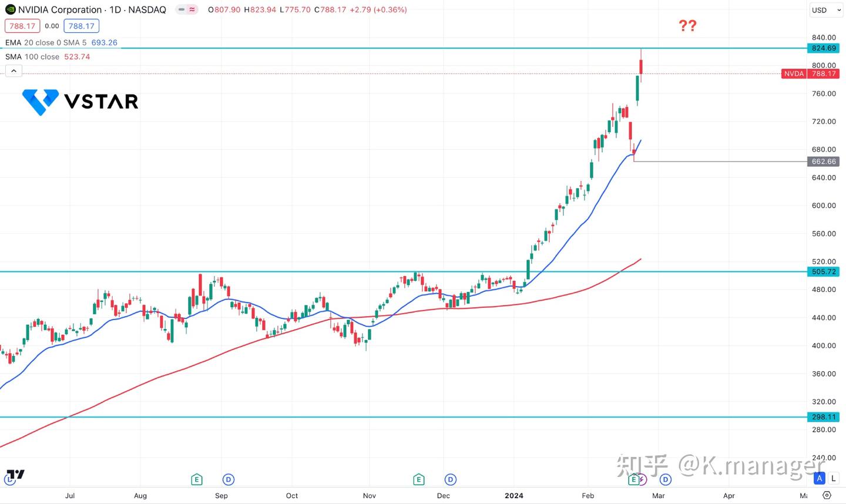Image resolution: width=846 pixels, height=504 pixels.
Task: Click the red bid price 788.17 button
Action: [x=22, y=26]
